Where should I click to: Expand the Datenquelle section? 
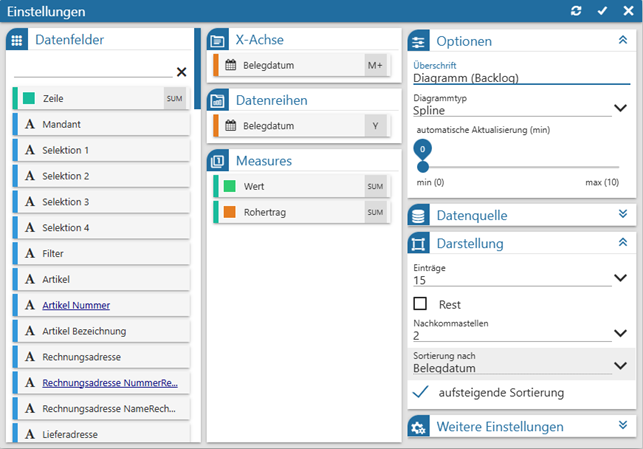click(622, 214)
